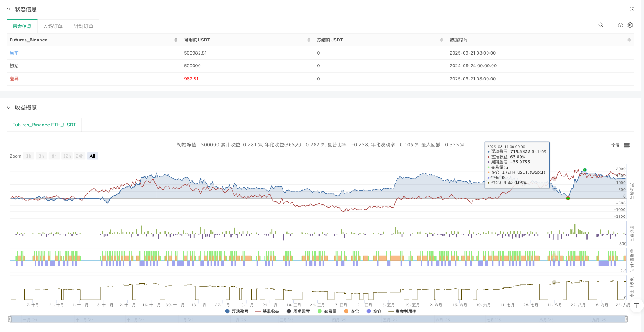Sort by the 数据时间 column arrows
The height and width of the screenshot is (332, 644).
[x=629, y=40]
